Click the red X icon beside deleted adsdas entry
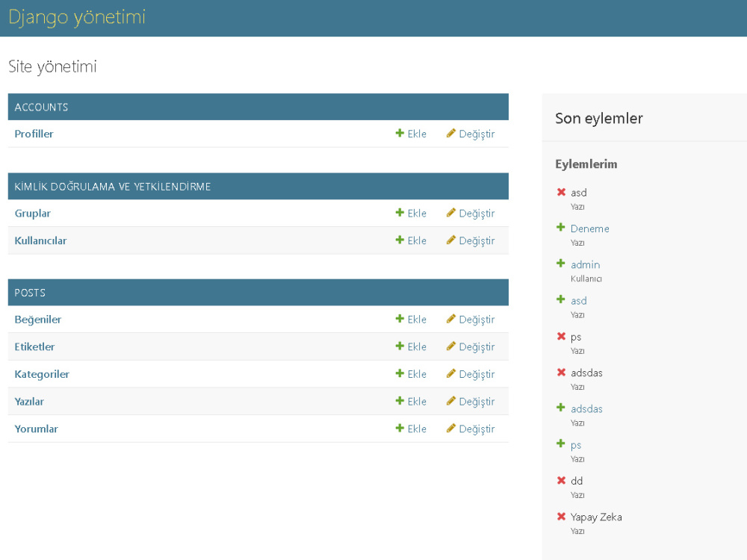The height and width of the screenshot is (560, 747). click(561, 373)
